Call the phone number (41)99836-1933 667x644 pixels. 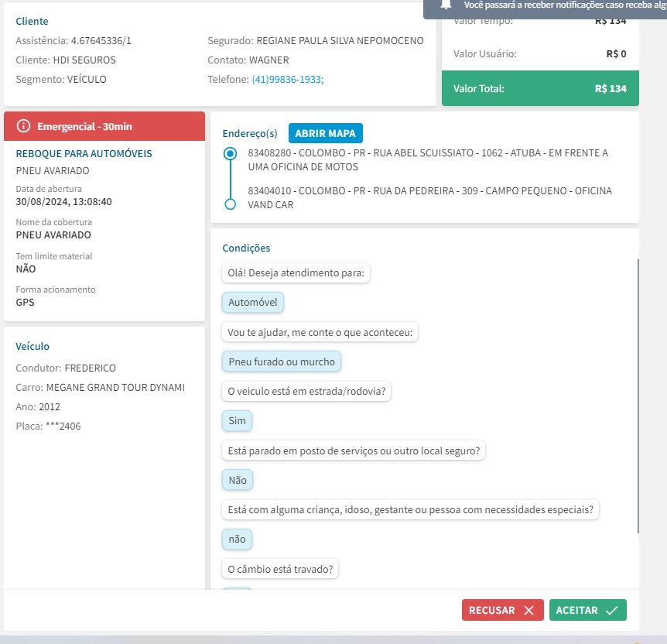(288, 79)
